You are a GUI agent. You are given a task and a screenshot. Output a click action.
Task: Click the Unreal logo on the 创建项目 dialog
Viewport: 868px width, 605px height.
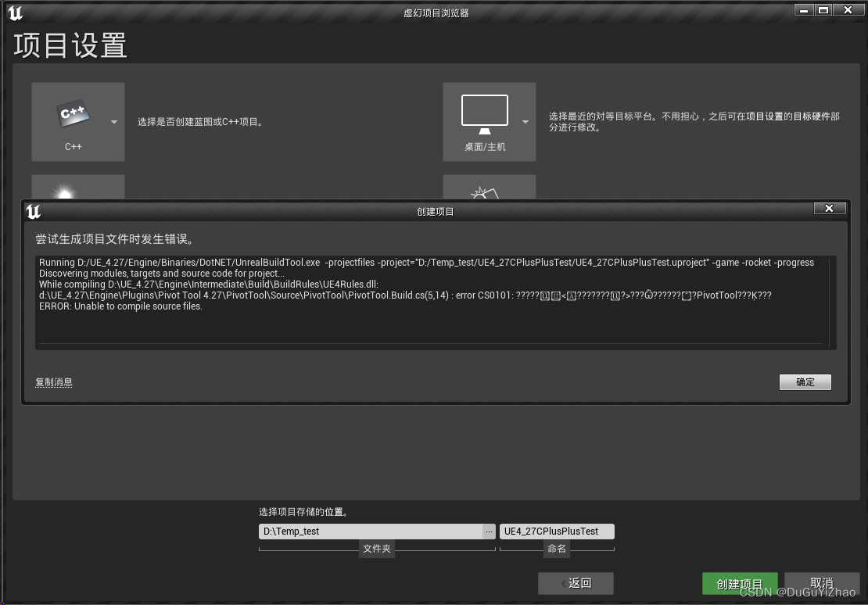(x=31, y=211)
